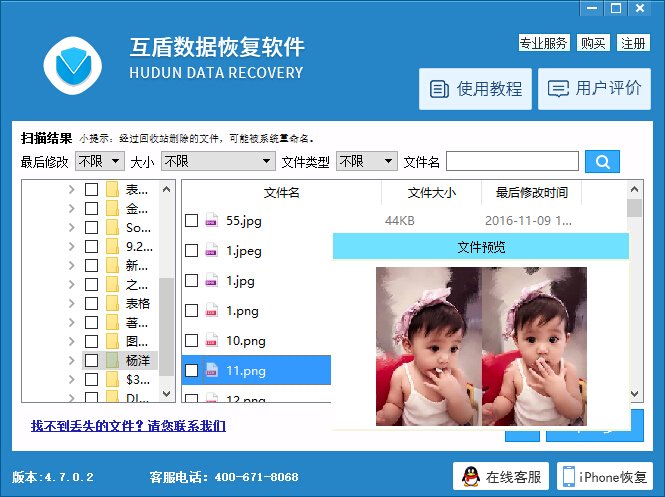Focus the 文件名 search input field
This screenshot has height=497, width=665.
click(x=512, y=162)
